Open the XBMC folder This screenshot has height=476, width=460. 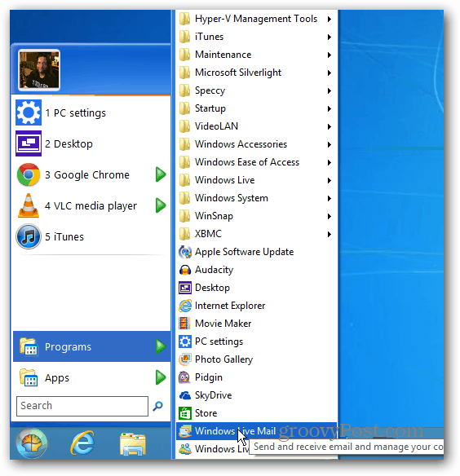point(256,234)
